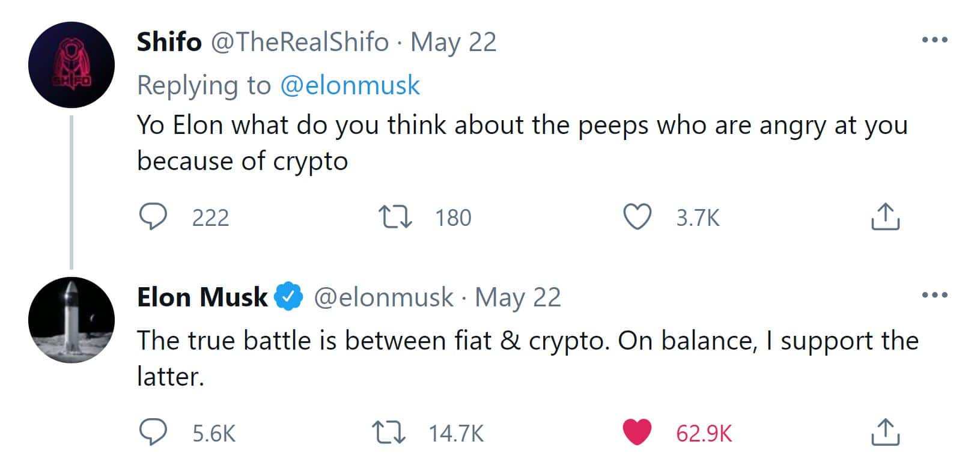
Task: Click Elon Musk's blue verified badge
Action: pos(289,297)
